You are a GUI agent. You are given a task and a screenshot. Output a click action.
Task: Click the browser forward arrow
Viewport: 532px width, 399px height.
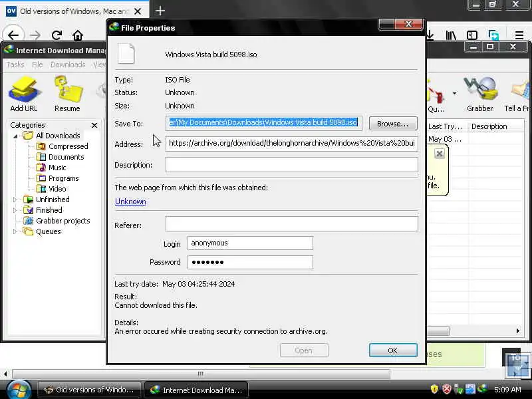tap(35, 35)
